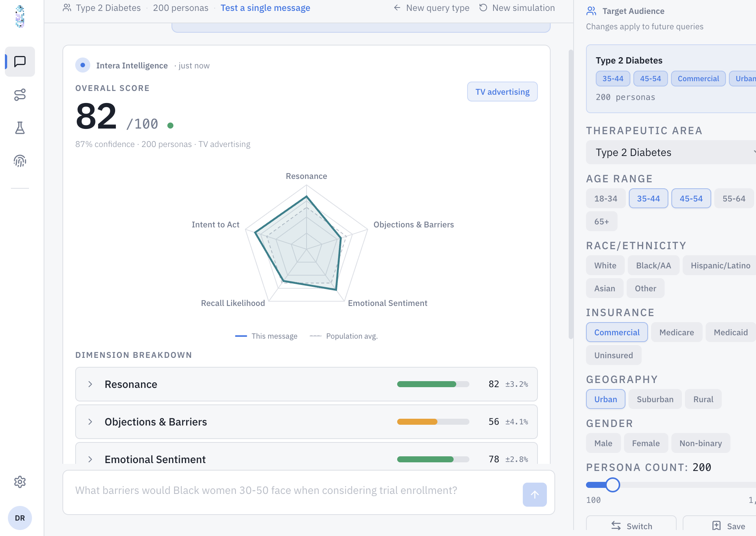Expand the Objections & Barriers breakdown
756x536 pixels.
pyautogui.click(x=90, y=421)
